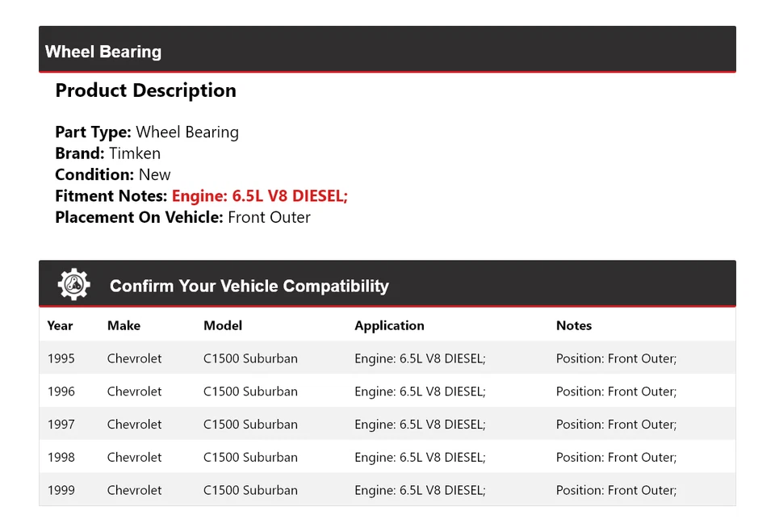
Task: Click the Condition New line
Action: [113, 174]
